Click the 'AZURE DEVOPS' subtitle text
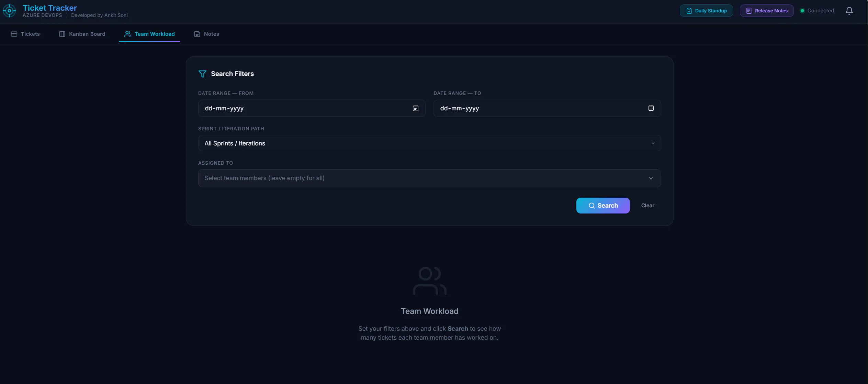 [42, 15]
